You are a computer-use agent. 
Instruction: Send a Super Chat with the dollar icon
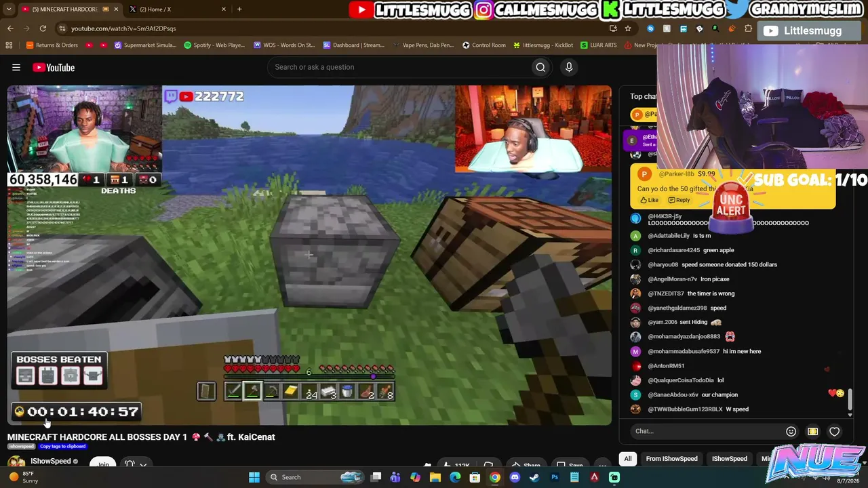[812, 432]
